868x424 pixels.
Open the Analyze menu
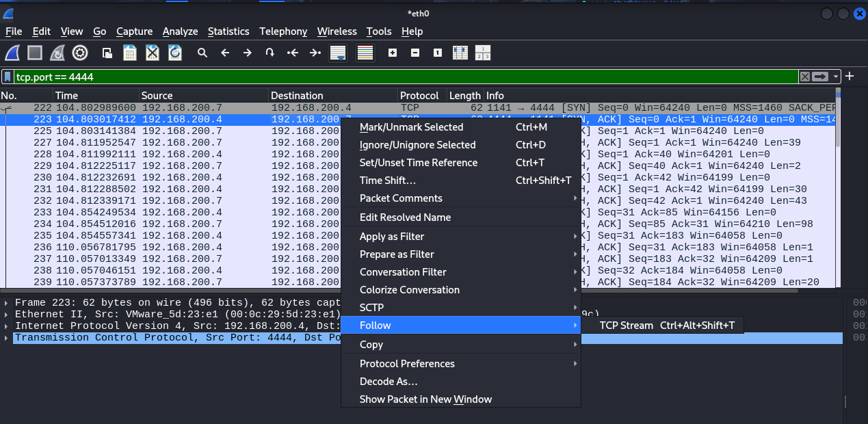click(180, 31)
